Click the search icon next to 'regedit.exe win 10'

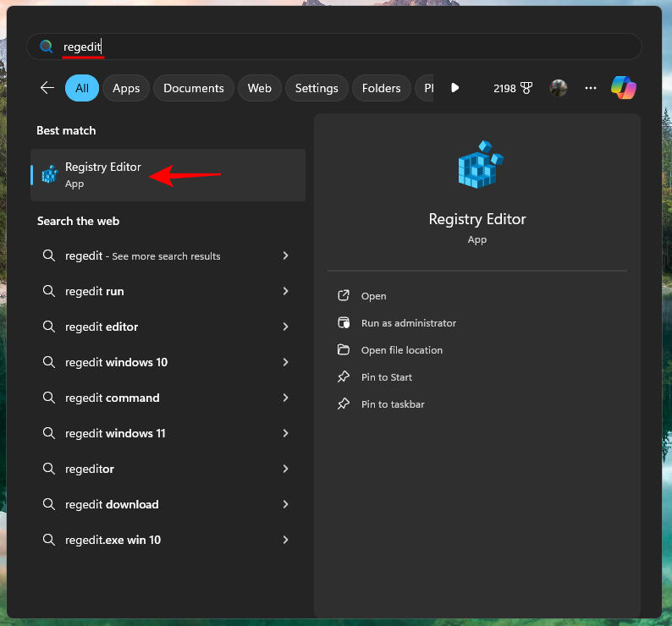(49, 541)
